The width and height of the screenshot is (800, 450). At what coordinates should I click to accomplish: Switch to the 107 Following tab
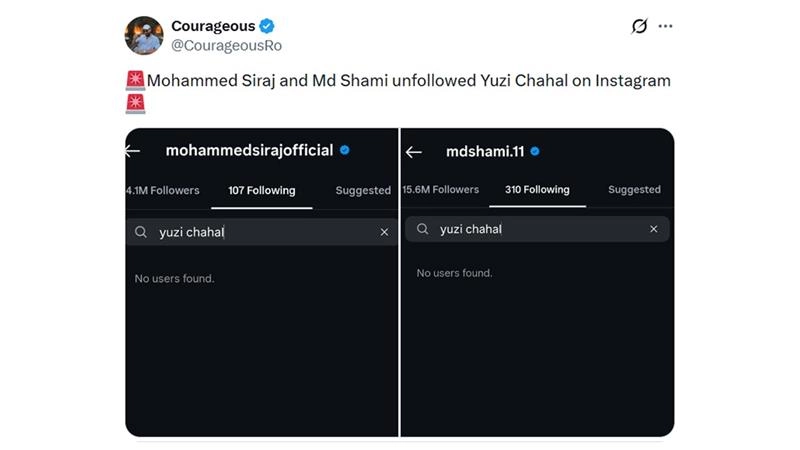click(x=262, y=190)
